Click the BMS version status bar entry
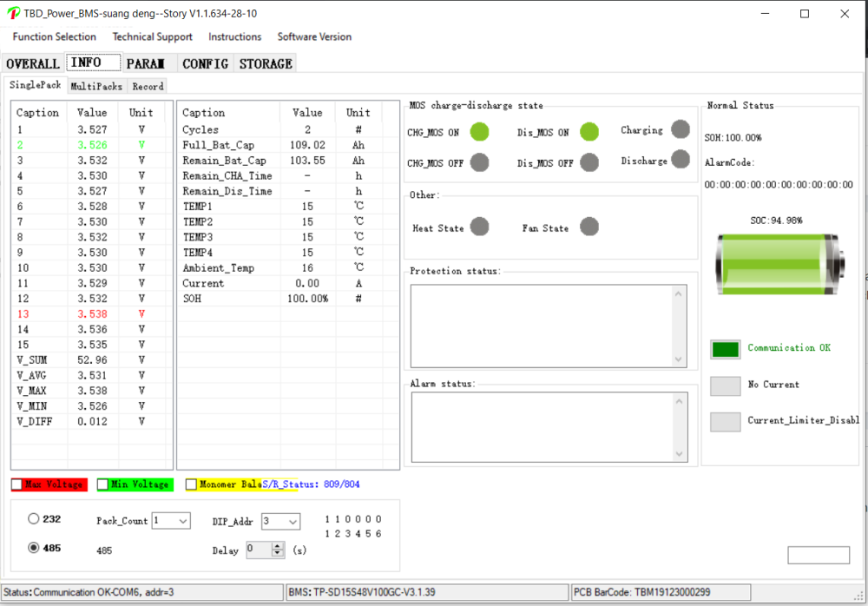The image size is (868, 606). [427, 592]
